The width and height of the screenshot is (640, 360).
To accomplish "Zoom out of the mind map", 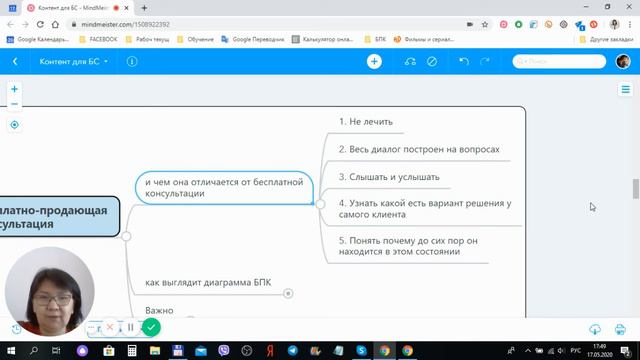I will tap(14, 104).
